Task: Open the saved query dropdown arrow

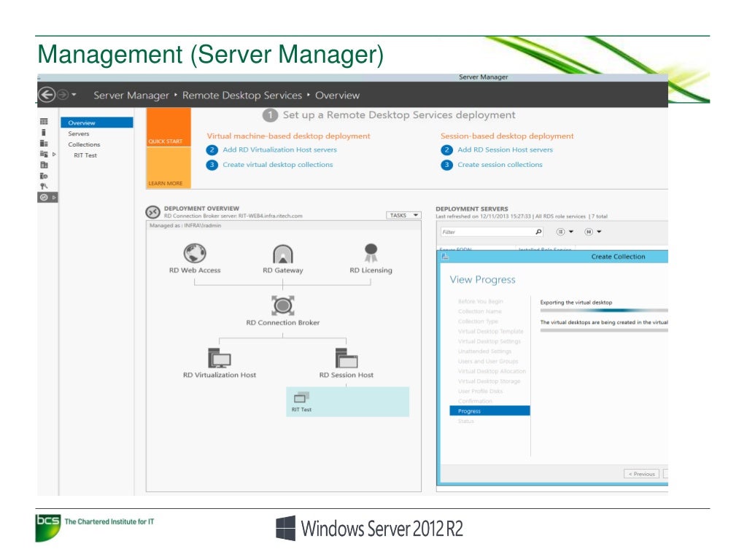Action: (600, 232)
